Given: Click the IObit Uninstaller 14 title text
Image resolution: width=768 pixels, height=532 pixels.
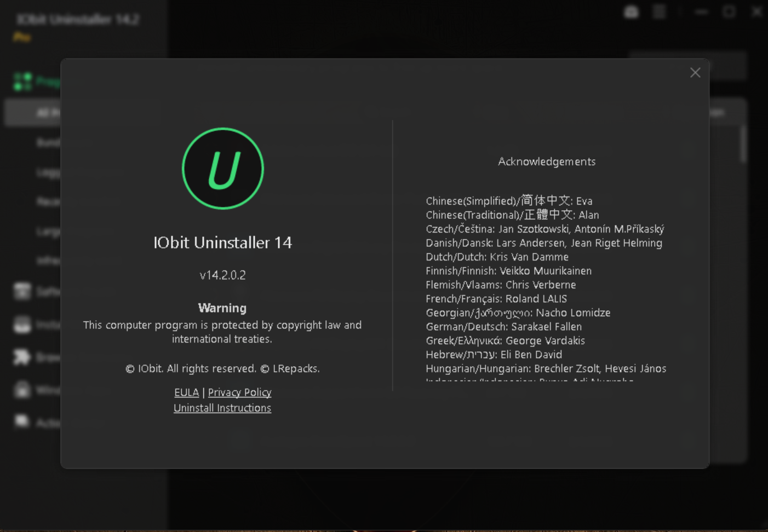Looking at the screenshot, I should [x=222, y=242].
